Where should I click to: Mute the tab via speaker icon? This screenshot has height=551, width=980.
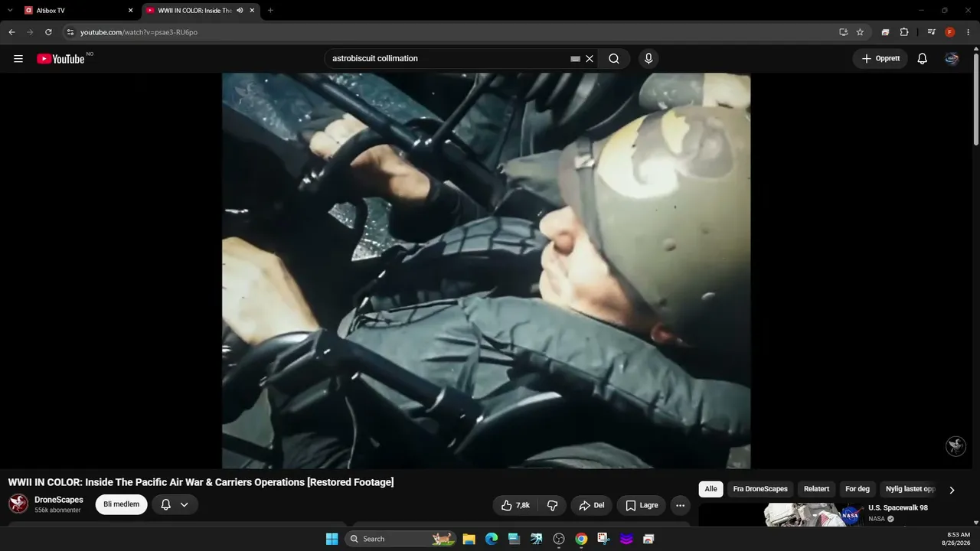pyautogui.click(x=240, y=11)
